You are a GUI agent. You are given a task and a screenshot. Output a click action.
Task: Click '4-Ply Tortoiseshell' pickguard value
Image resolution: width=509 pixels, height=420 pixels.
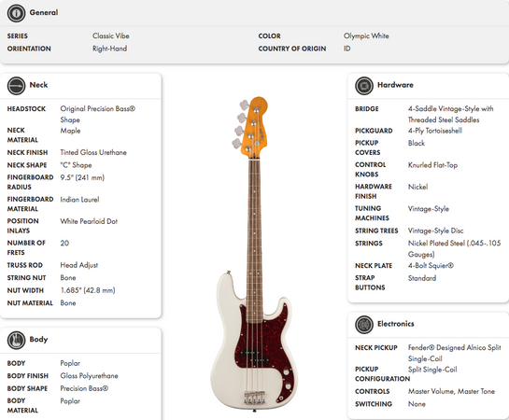pyautogui.click(x=435, y=131)
